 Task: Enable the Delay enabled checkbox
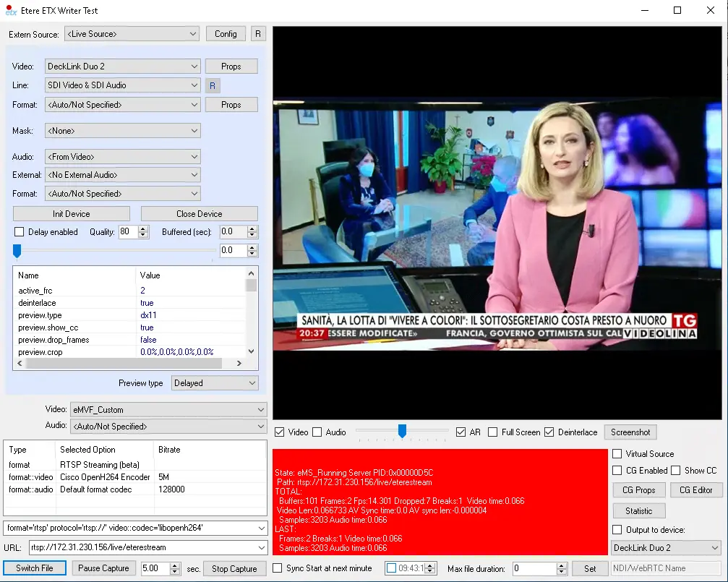click(20, 232)
